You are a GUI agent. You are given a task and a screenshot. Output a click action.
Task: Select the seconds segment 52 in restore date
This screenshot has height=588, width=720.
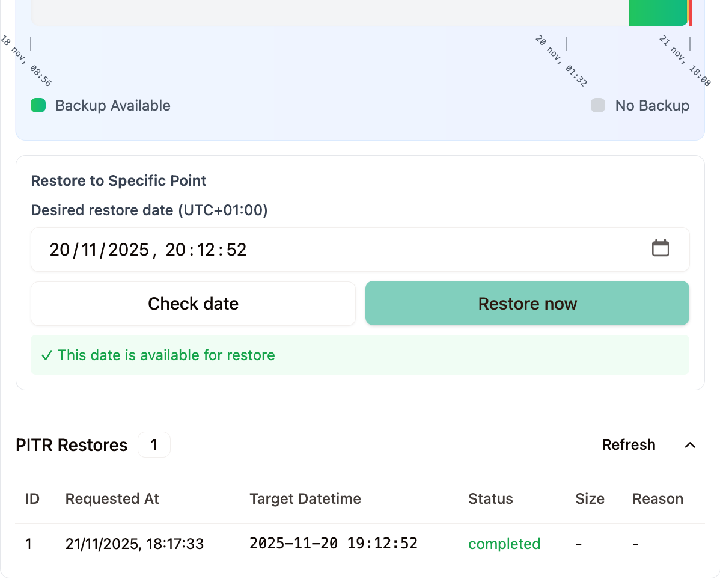pyautogui.click(x=237, y=250)
